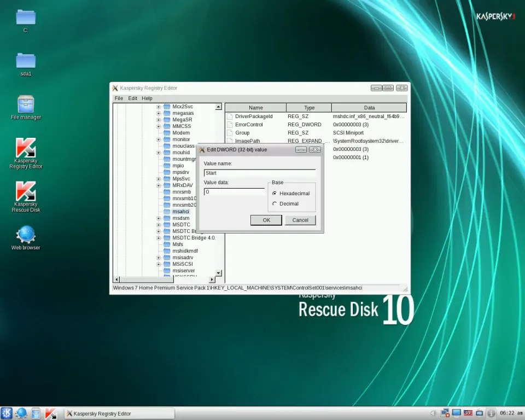Select the ImagePath value name
525x420 pixels.
click(247, 141)
